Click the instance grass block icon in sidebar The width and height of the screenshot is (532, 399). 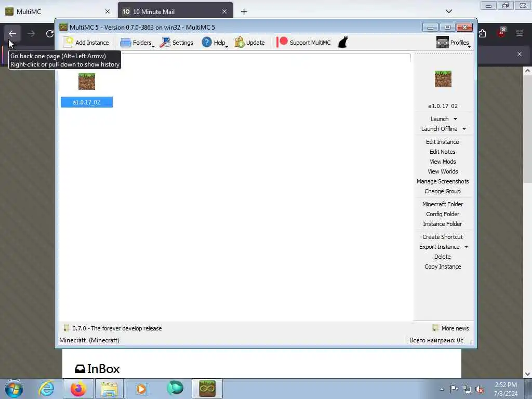click(443, 79)
